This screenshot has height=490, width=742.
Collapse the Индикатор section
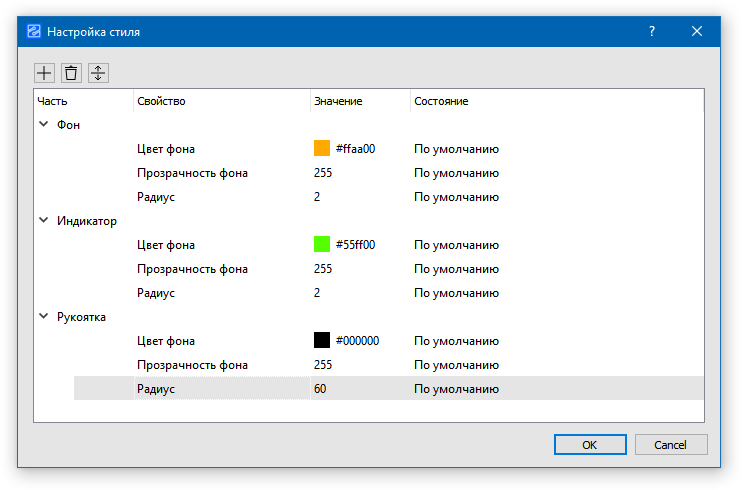click(44, 221)
